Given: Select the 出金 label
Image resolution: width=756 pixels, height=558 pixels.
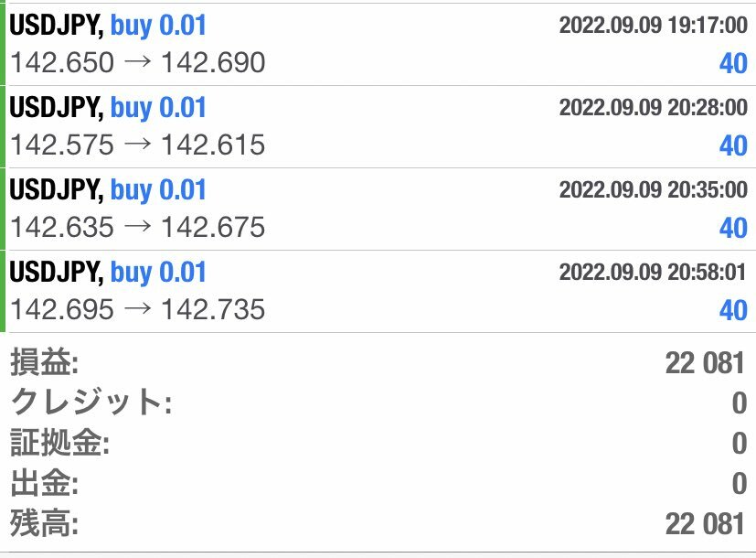Looking at the screenshot, I should click(44, 483).
